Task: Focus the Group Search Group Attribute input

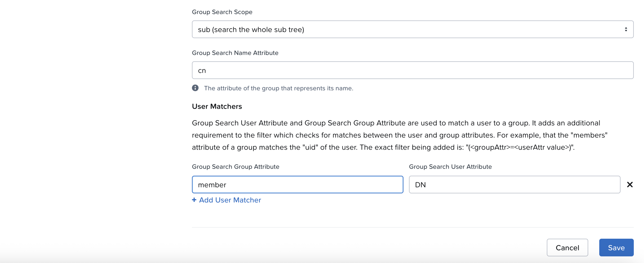Action: point(297,185)
